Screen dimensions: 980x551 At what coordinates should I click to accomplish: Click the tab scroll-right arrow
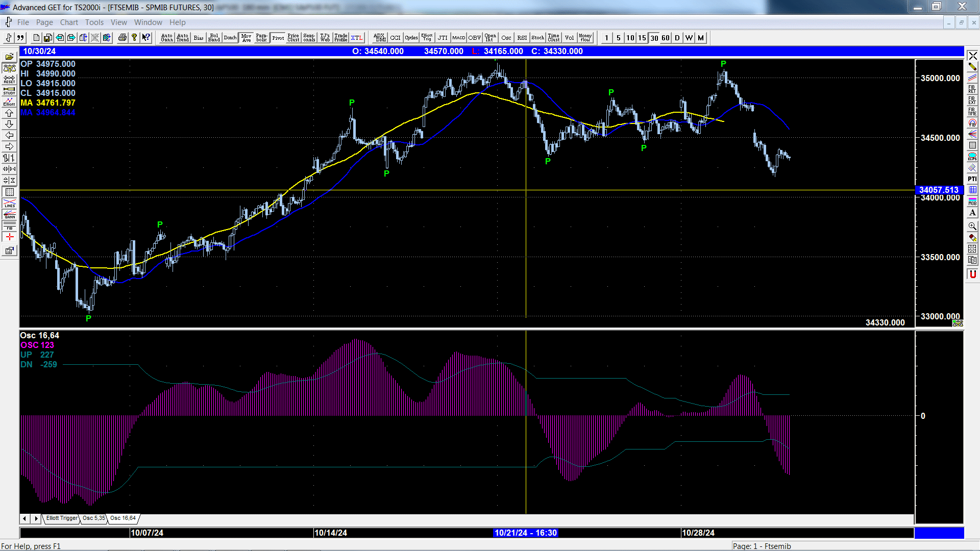pos(36,518)
